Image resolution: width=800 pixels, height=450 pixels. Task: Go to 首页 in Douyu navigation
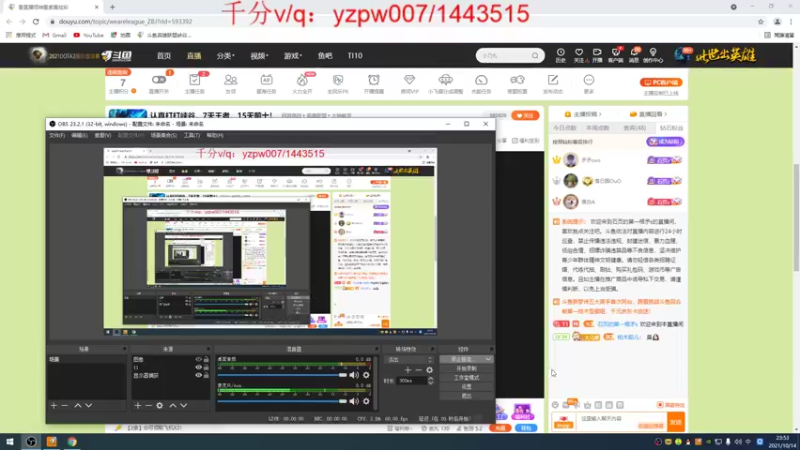pos(164,56)
